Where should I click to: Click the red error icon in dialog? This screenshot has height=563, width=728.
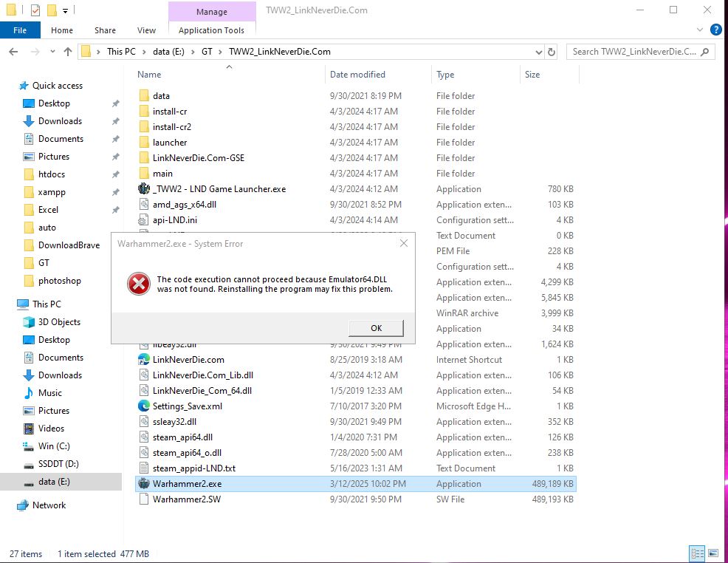point(138,284)
